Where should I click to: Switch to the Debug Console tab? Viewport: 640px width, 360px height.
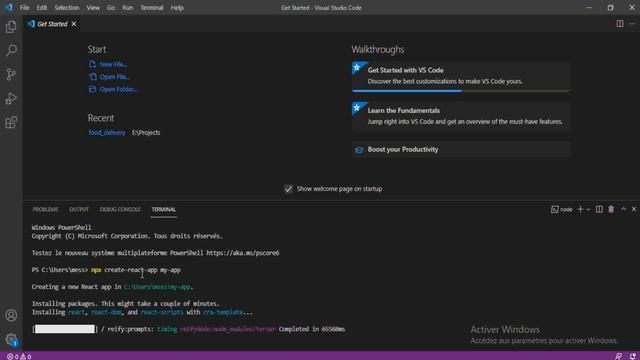tap(120, 209)
